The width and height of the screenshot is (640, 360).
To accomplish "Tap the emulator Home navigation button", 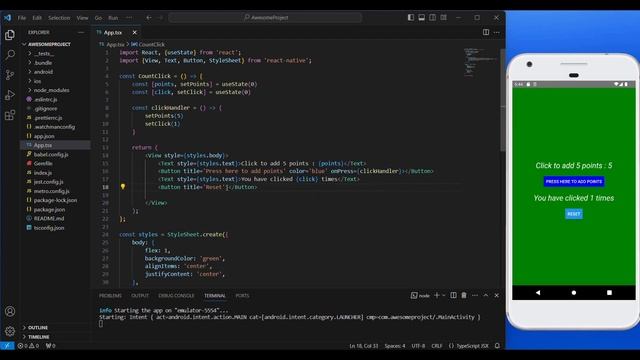I will [573, 293].
